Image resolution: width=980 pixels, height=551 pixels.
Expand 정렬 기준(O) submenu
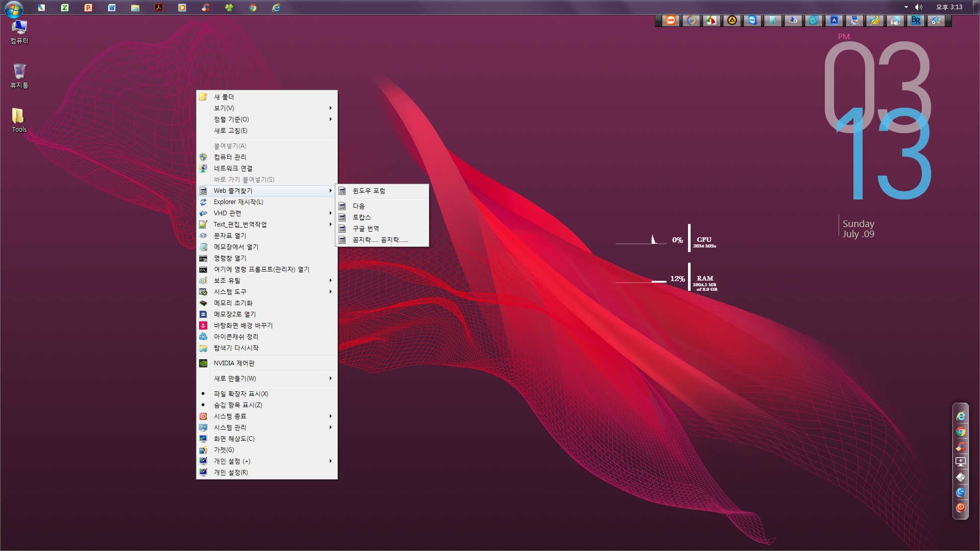pos(267,119)
